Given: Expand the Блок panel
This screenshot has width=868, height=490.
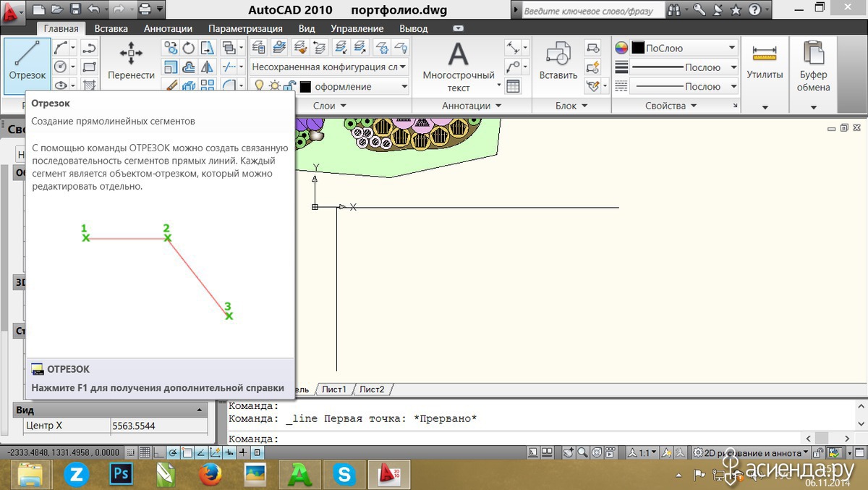Looking at the screenshot, I should (x=571, y=106).
